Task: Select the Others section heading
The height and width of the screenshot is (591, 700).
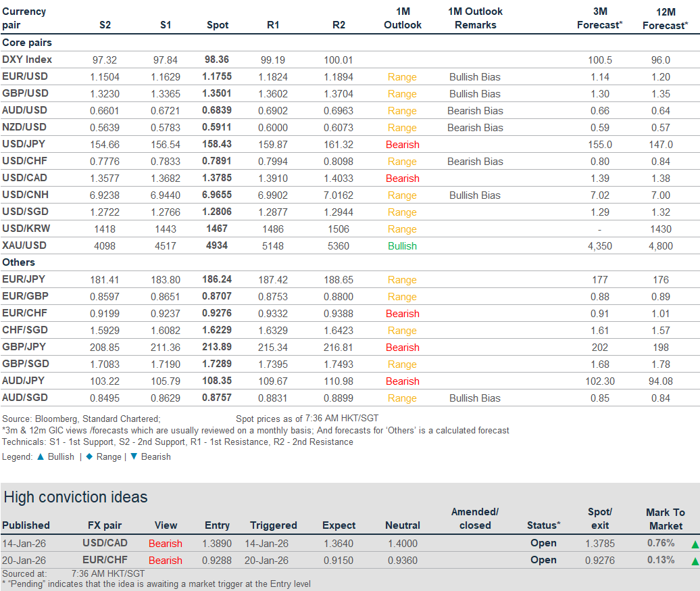Action: [x=19, y=262]
